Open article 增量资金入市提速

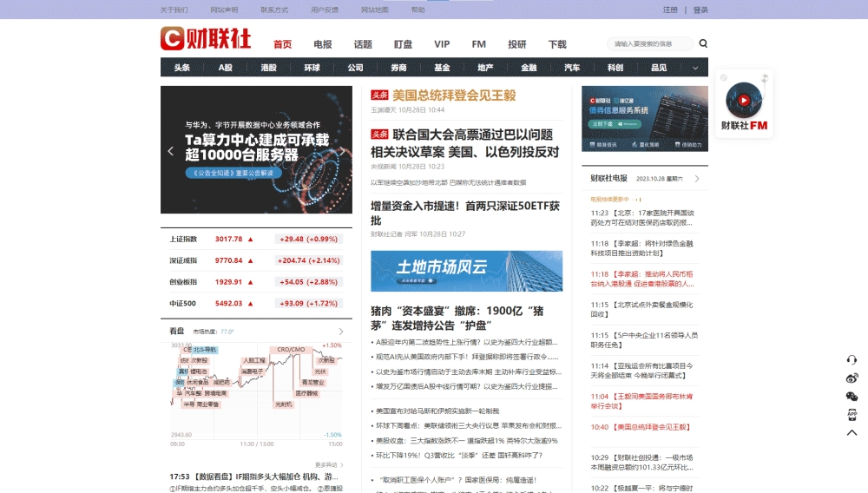tap(465, 213)
